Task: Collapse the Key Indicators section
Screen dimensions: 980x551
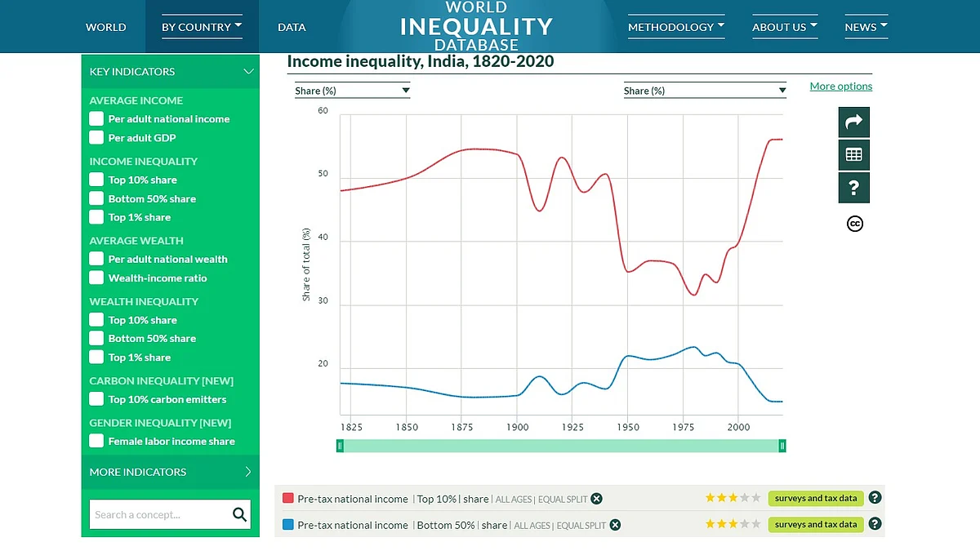Action: point(248,72)
